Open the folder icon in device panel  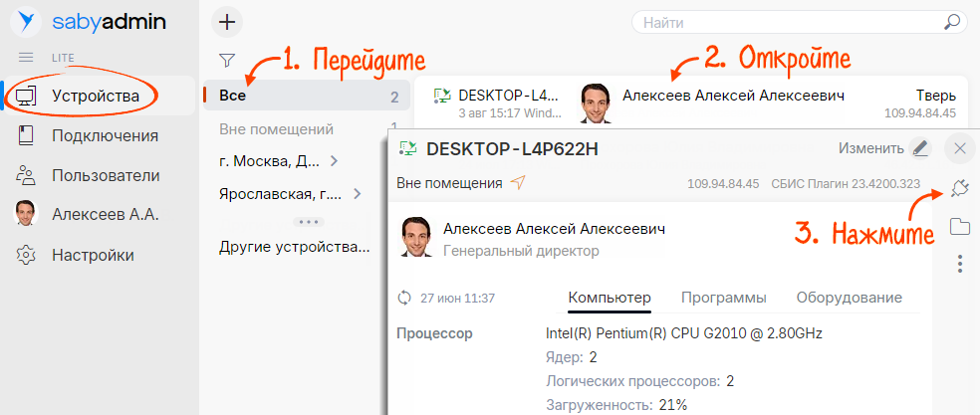pyautogui.click(x=960, y=227)
